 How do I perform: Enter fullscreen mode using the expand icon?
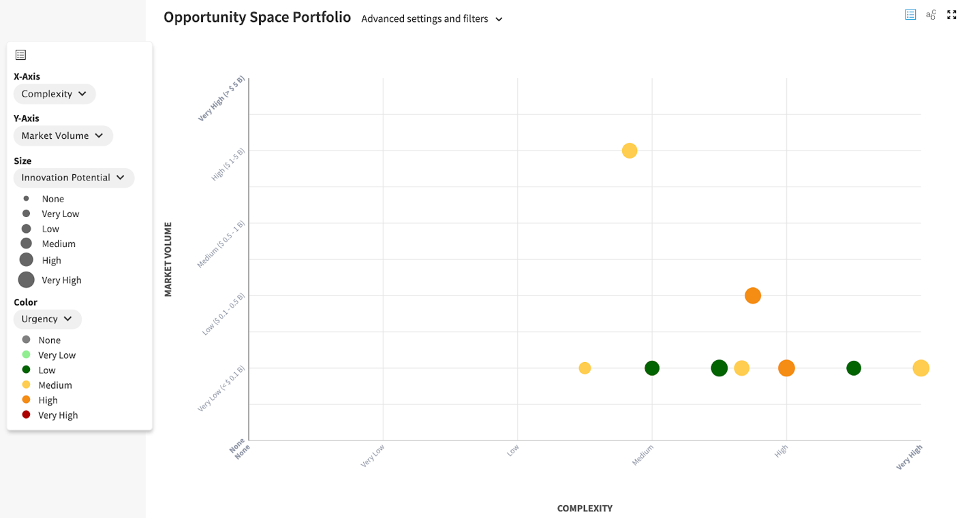pyautogui.click(x=952, y=15)
